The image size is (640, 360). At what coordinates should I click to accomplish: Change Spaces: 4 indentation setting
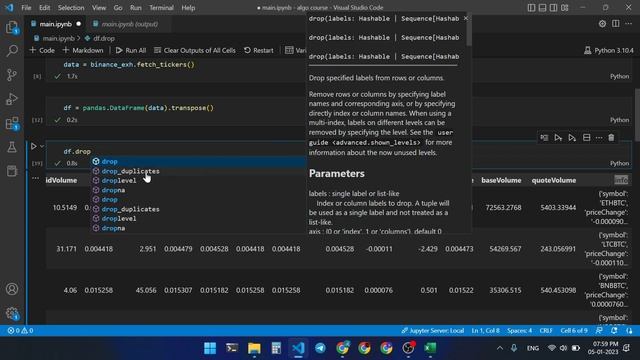520,331
